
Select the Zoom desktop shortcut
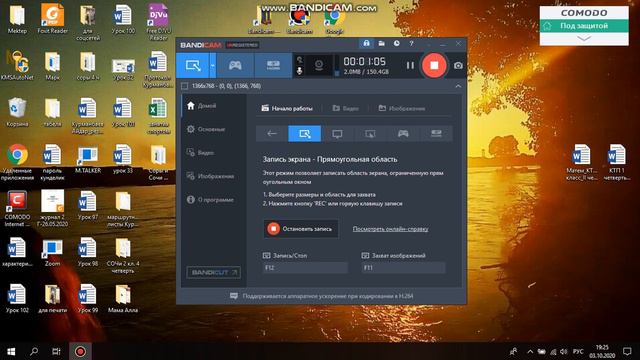(52, 252)
